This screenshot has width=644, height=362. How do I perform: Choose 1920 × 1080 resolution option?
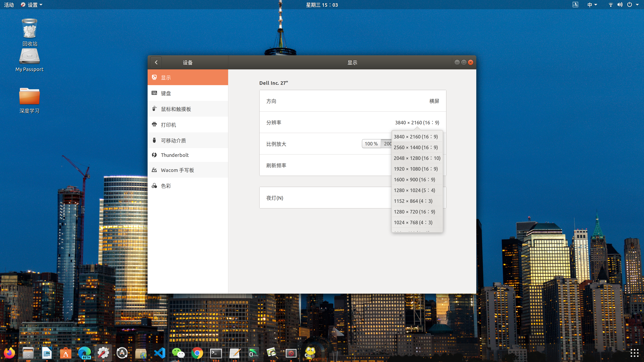(416, 169)
